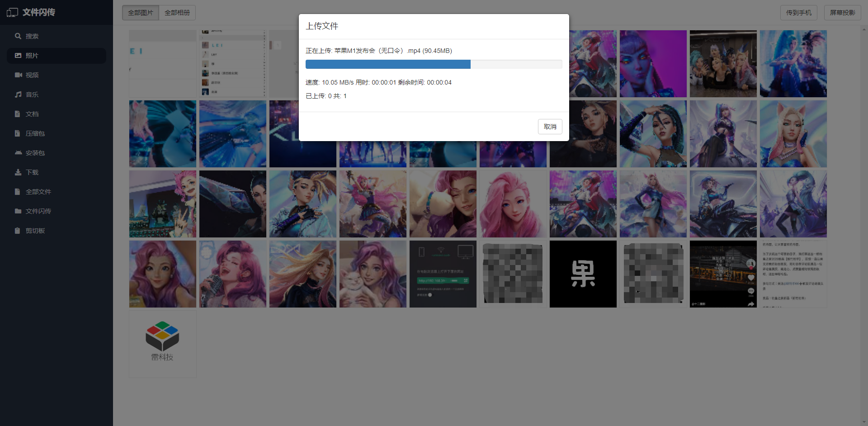The image size is (868, 426).
Task: Click the 上传文件 dialog title
Action: coord(322,26)
